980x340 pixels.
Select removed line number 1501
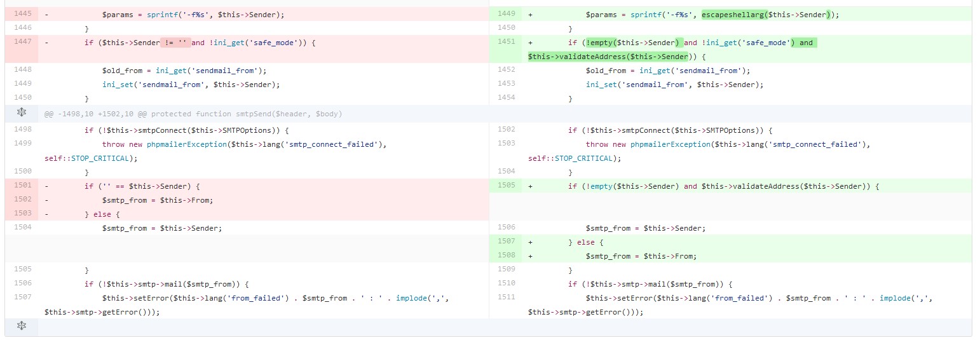point(22,186)
